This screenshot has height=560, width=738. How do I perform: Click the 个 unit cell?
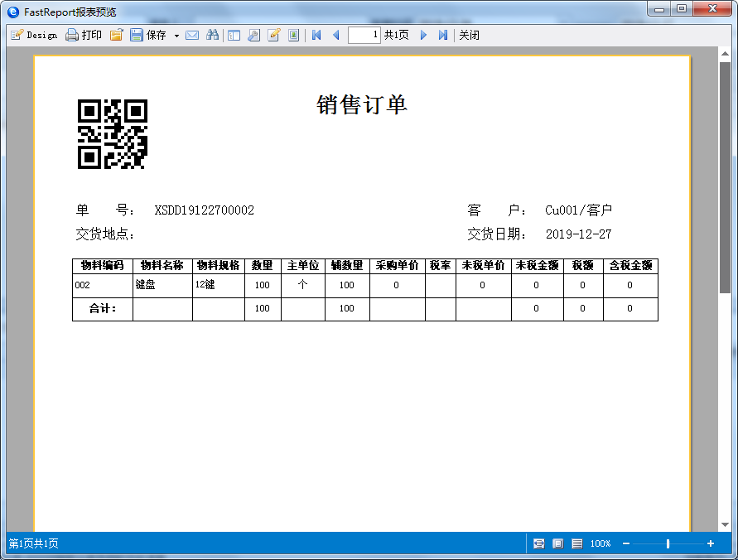[302, 285]
